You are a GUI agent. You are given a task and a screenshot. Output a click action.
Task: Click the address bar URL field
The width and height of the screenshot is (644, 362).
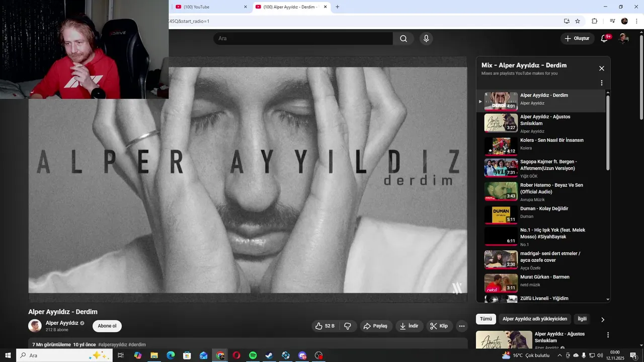tap(362, 21)
